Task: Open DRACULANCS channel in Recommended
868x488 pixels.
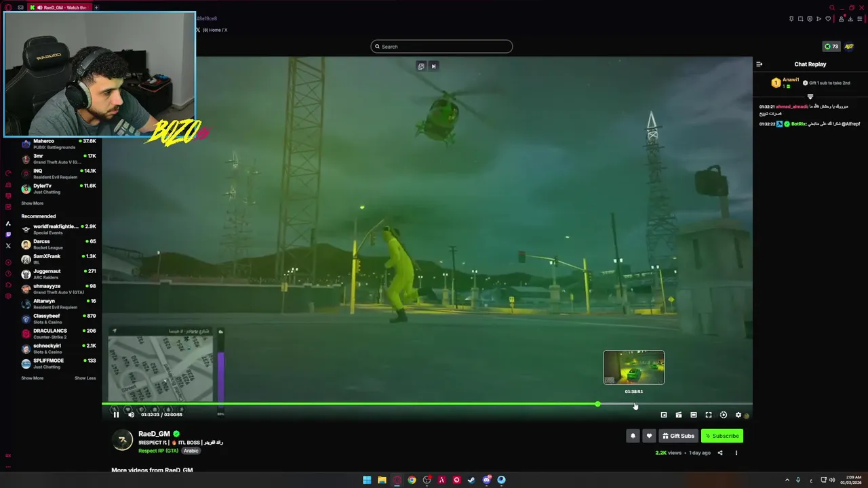Action: point(59,333)
